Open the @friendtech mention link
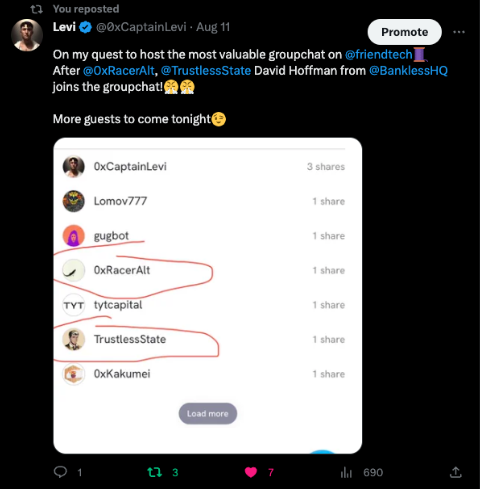Screen dimensions: 480x489 (x=379, y=54)
